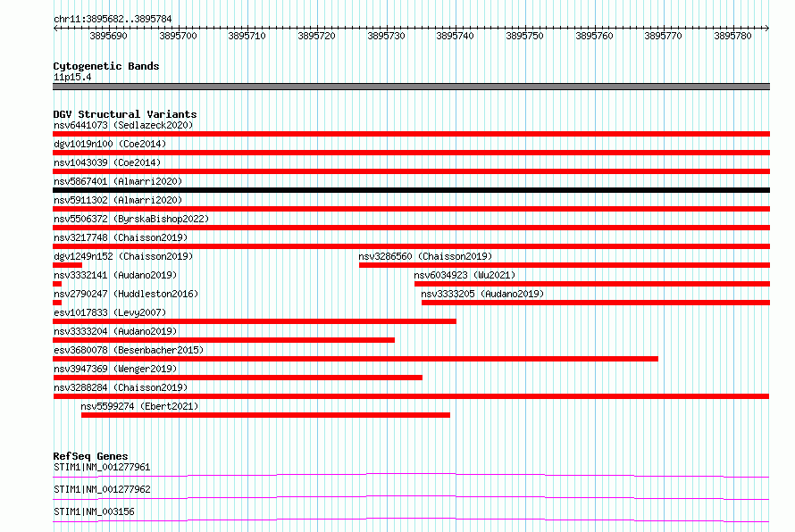
Task: Click the 3895720 ruler position label
Action: (x=316, y=36)
